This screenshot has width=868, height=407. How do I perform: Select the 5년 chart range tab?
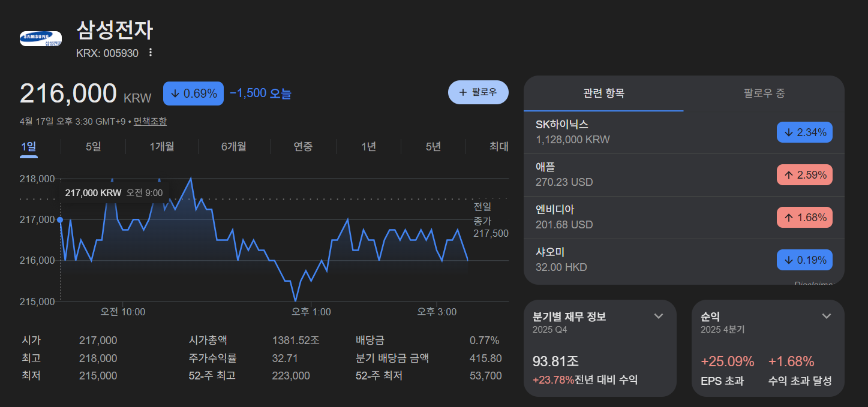pyautogui.click(x=433, y=147)
